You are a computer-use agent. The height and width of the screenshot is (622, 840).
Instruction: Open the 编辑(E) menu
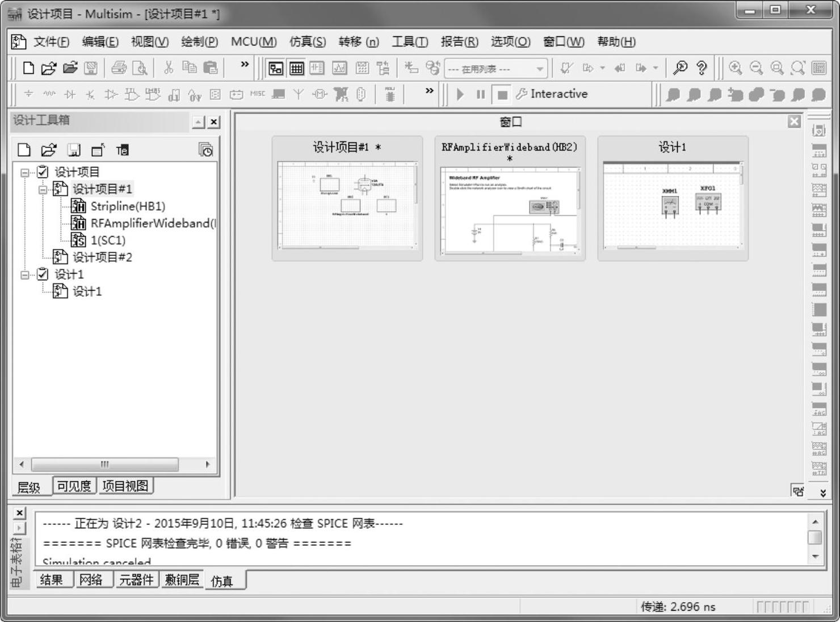[100, 41]
